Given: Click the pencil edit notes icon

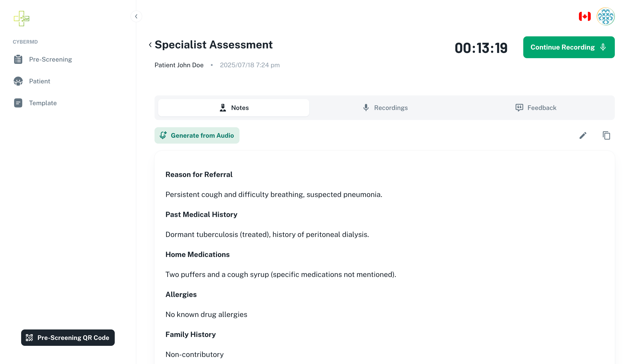Looking at the screenshot, I should pos(583,135).
